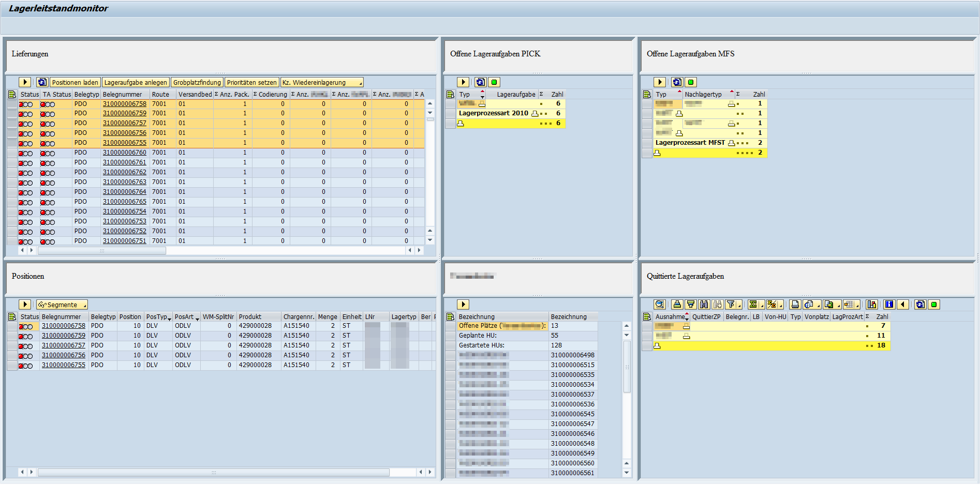The width and height of the screenshot is (980, 485).
Task: Click the Lageraufgabe anlegen button
Action: 136,83
